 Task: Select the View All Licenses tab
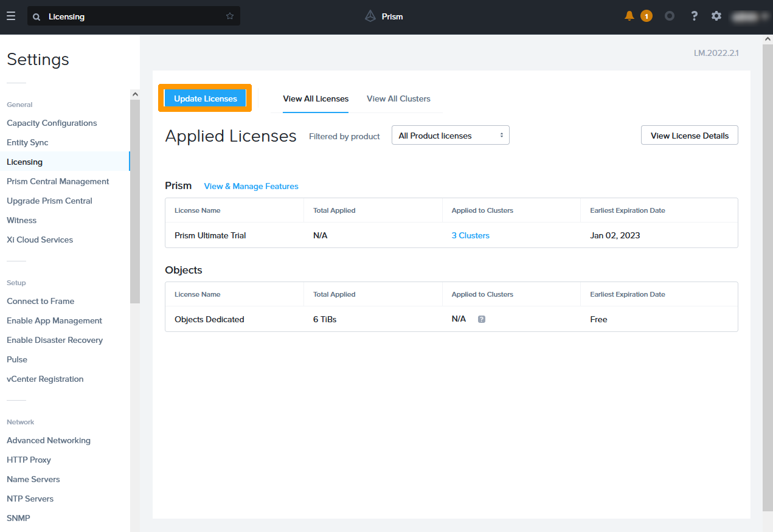click(x=316, y=98)
